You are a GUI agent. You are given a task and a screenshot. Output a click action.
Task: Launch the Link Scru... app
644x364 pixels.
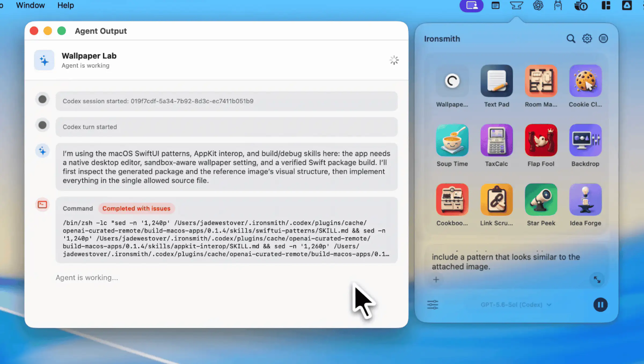point(497,199)
